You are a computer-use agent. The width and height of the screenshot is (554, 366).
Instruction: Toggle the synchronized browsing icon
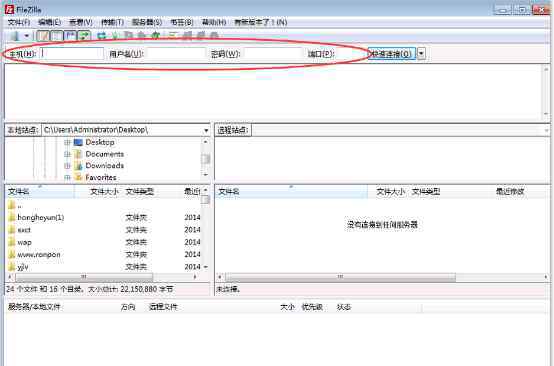pos(201,36)
